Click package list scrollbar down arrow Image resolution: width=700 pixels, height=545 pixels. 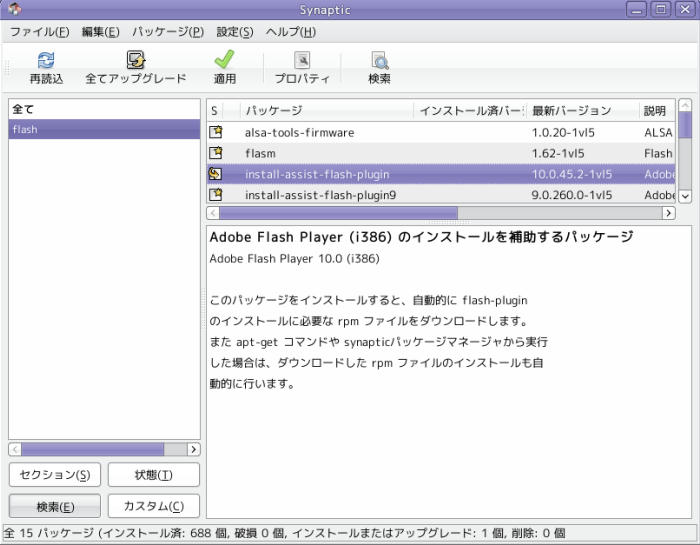click(685, 196)
